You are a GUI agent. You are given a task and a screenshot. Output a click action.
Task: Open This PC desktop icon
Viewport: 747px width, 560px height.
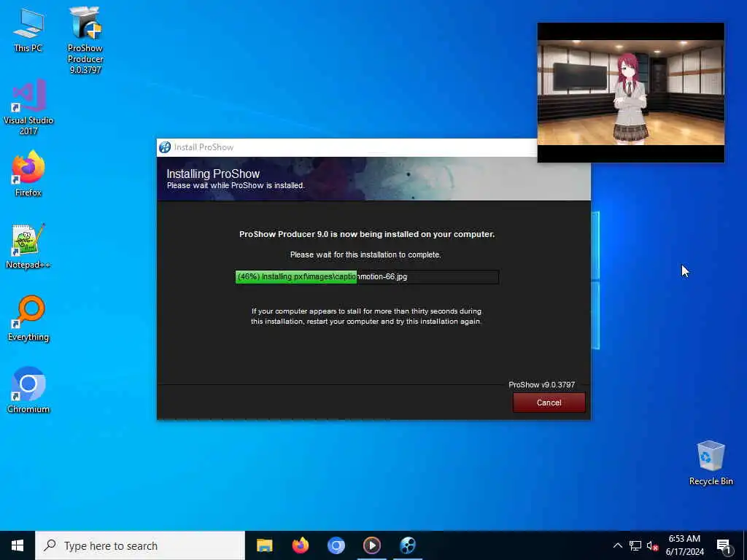[28, 30]
